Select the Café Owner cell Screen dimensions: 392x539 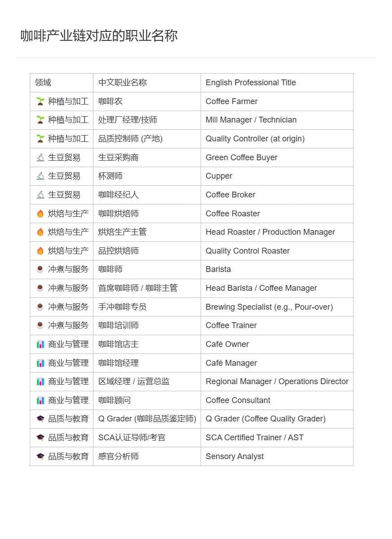pyautogui.click(x=277, y=344)
